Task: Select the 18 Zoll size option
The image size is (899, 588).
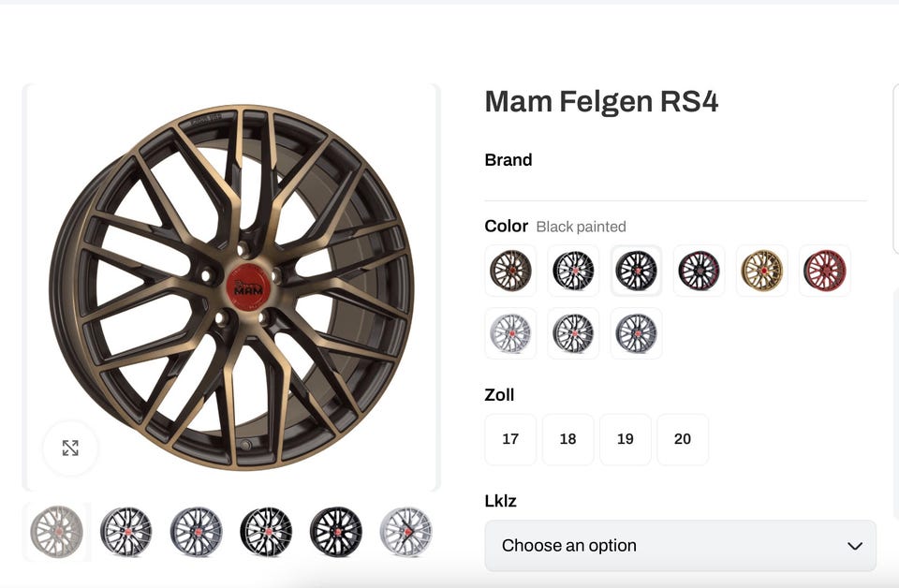Action: tap(567, 439)
